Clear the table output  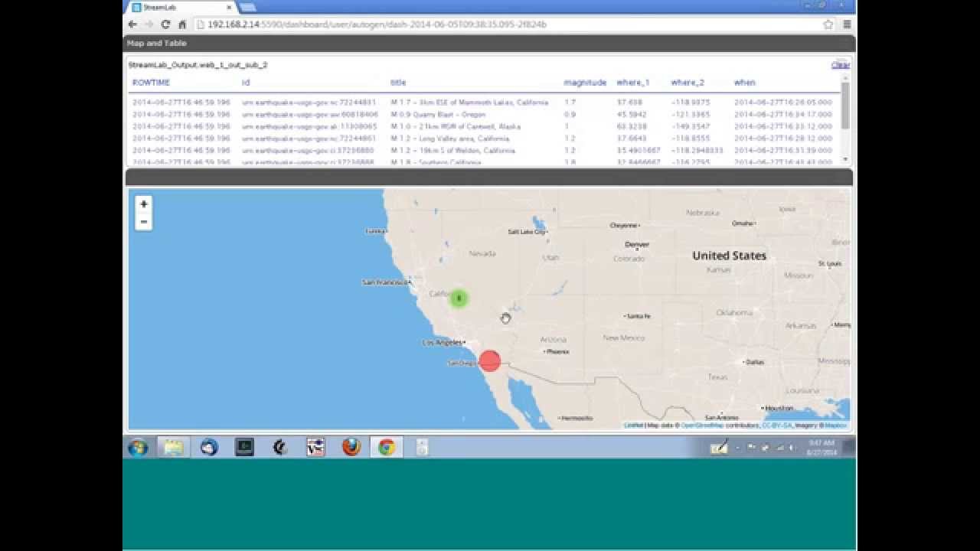point(841,65)
